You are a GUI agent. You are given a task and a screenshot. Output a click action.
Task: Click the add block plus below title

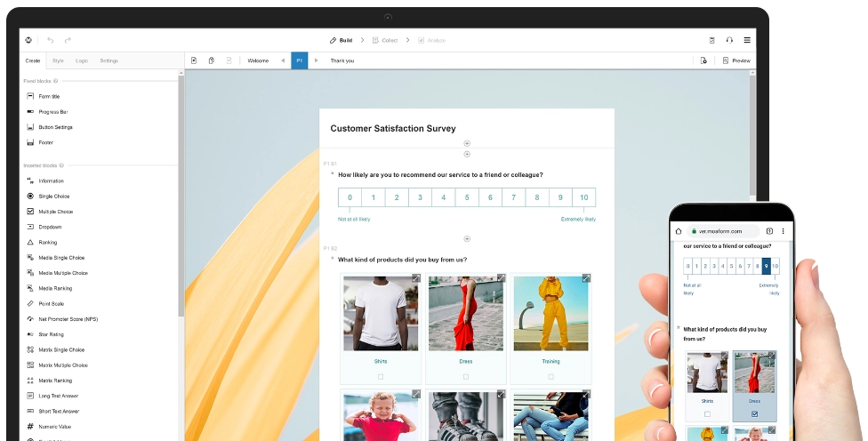tap(467, 143)
